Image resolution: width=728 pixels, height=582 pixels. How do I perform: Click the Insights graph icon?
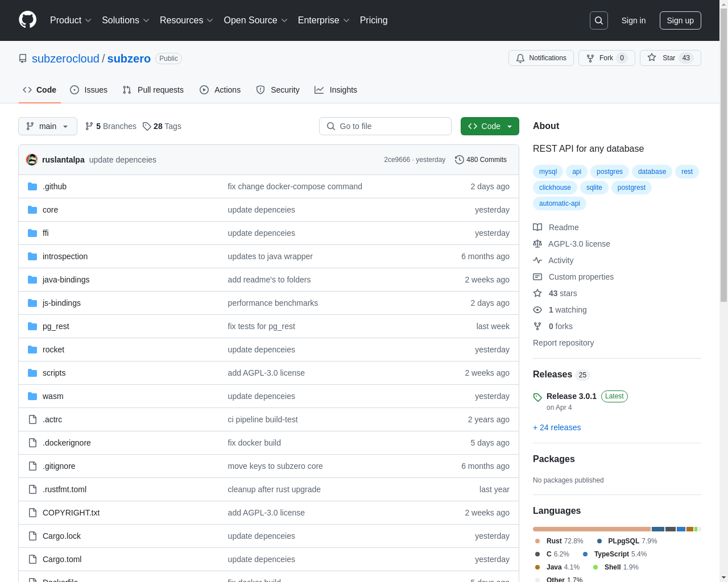[319, 90]
